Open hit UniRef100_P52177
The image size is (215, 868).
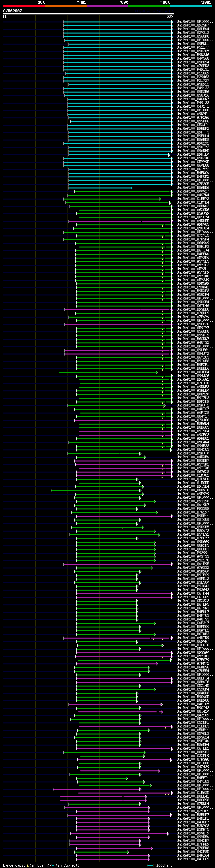193,48
